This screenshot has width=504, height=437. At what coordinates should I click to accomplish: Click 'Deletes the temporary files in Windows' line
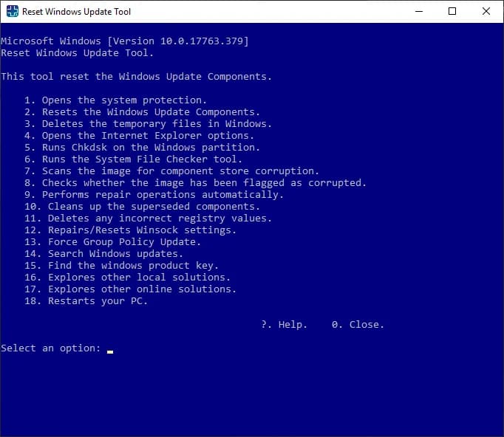[149, 124]
